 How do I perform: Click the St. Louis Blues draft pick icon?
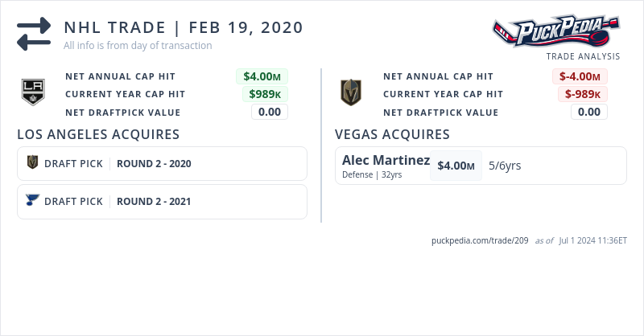pyautogui.click(x=33, y=201)
